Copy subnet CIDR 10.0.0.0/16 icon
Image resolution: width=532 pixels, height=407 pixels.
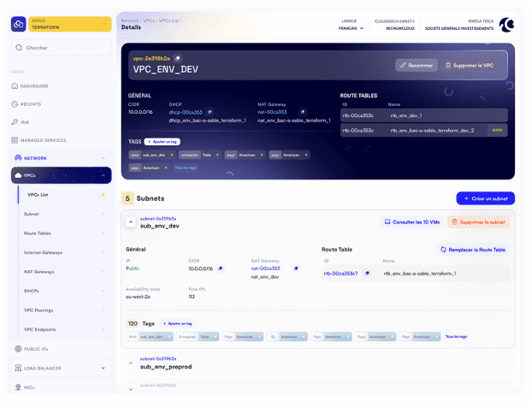click(221, 268)
